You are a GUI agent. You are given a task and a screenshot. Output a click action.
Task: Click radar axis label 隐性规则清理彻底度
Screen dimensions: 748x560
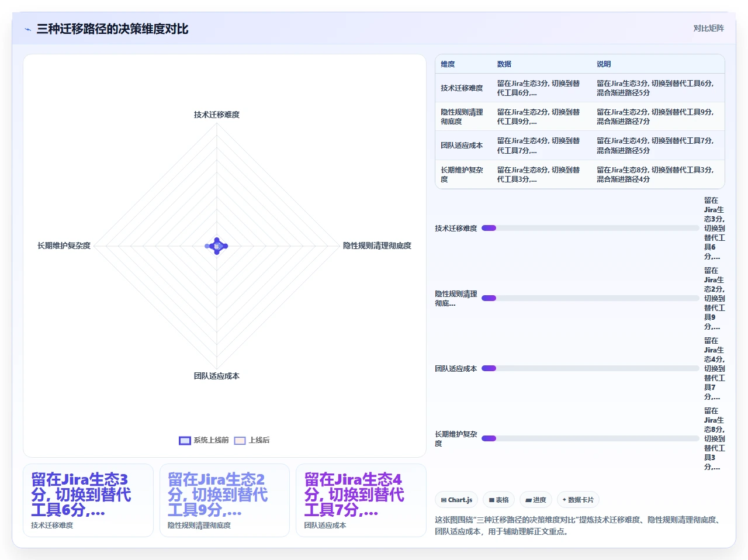tap(377, 246)
